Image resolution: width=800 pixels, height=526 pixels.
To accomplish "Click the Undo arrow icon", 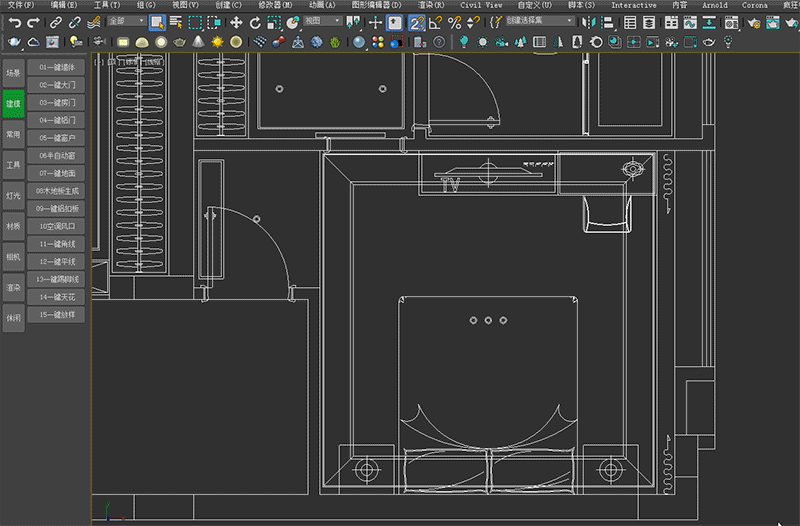I will [x=14, y=21].
